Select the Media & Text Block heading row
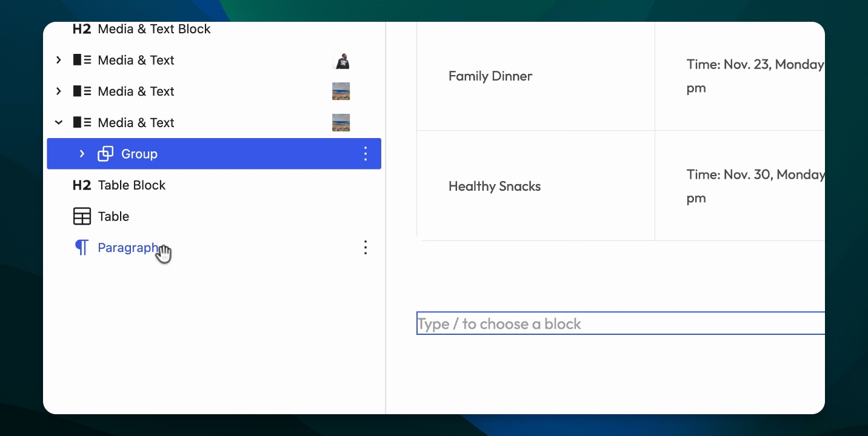 point(214,29)
